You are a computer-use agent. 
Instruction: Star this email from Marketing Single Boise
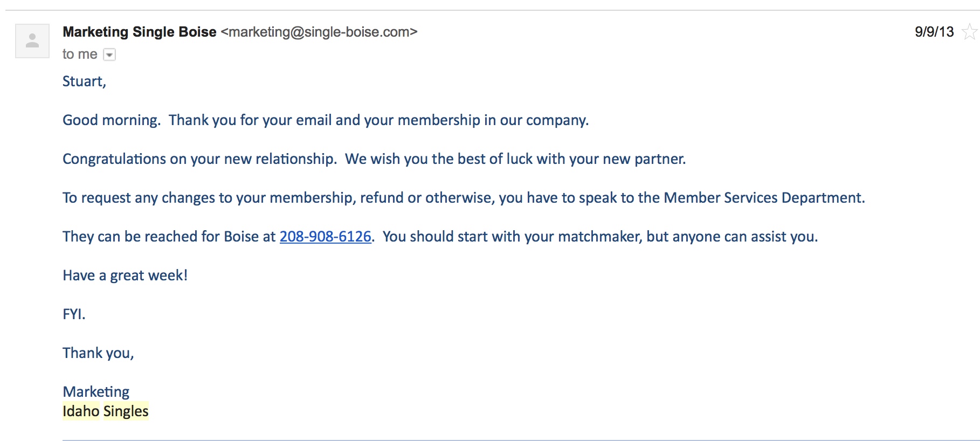tap(970, 32)
